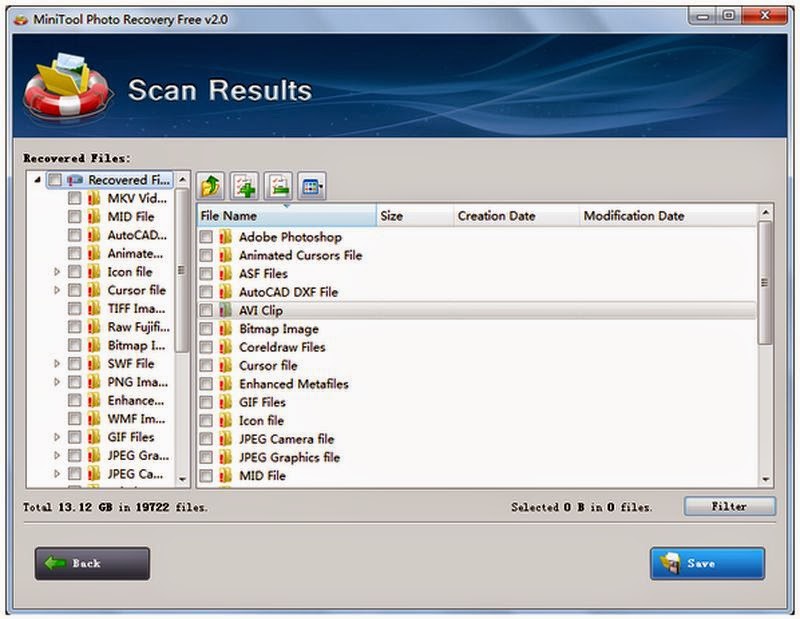Click the Raw Fujifi... folder icon in tree
The width and height of the screenshot is (800, 619).
pos(94,327)
